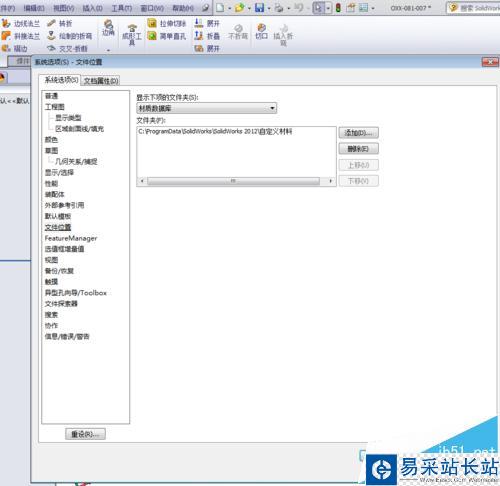Screen dimensions: 500x486
Task: Click the 不折弯 No Bends tool
Action: click(238, 32)
